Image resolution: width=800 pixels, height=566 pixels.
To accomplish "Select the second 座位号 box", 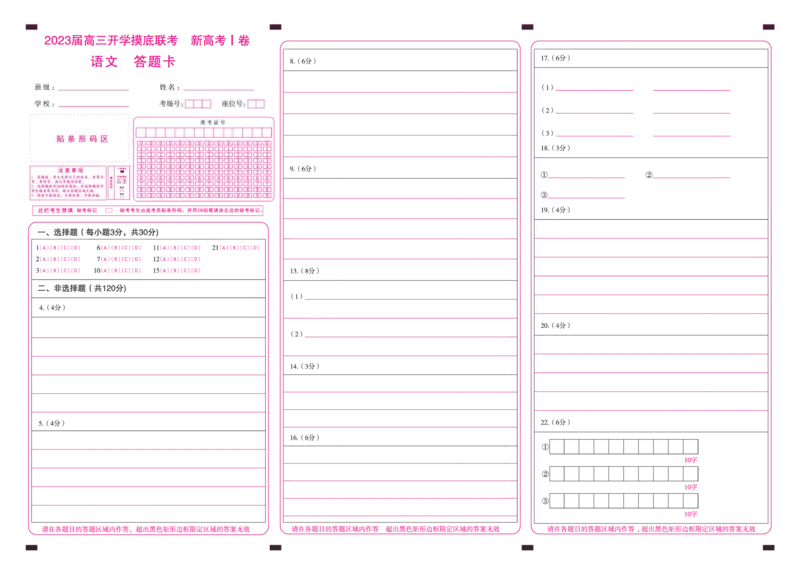I will tap(261, 104).
